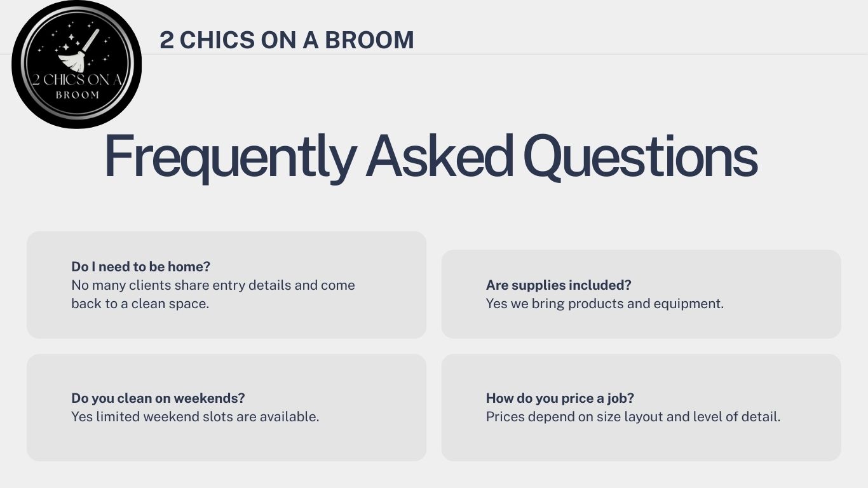Viewport: 868px width, 488px height.
Task: Expand the "Are supplies included?" question
Action: [559, 285]
